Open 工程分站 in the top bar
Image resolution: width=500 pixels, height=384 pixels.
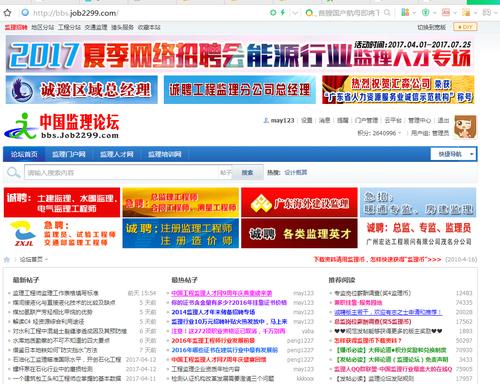pos(69,27)
